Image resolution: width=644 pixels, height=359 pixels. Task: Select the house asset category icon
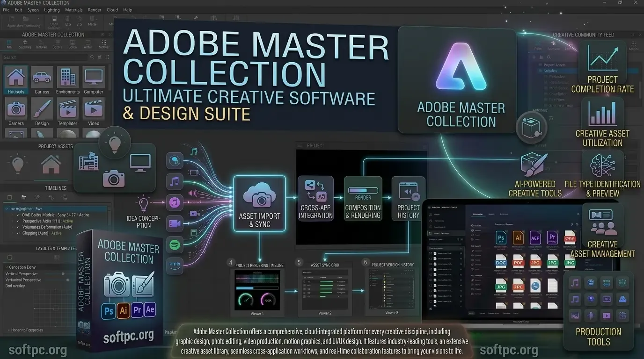click(x=16, y=77)
